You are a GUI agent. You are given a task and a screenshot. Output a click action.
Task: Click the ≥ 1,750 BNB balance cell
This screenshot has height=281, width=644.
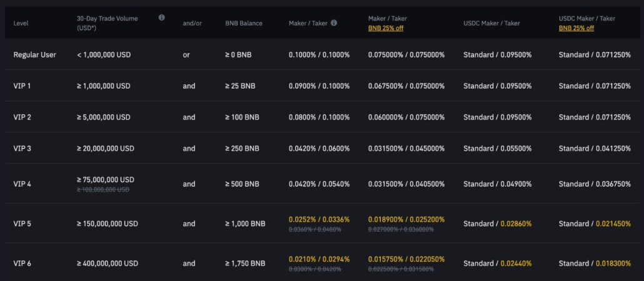click(x=245, y=263)
